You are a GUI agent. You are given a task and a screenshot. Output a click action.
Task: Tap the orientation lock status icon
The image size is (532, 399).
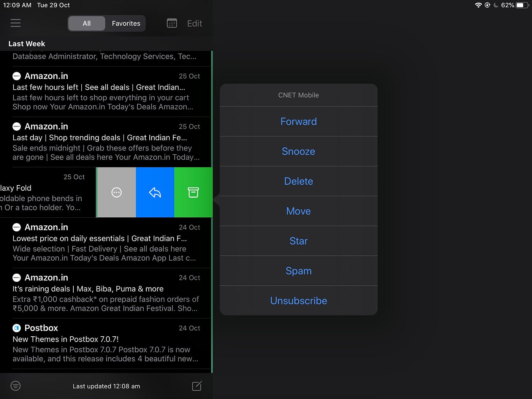click(x=488, y=5)
